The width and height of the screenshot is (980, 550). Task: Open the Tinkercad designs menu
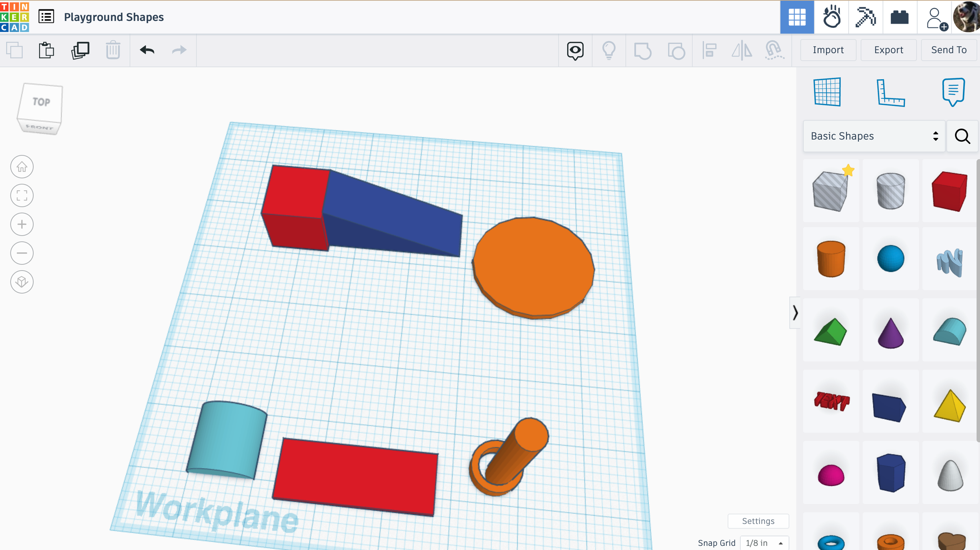46,16
